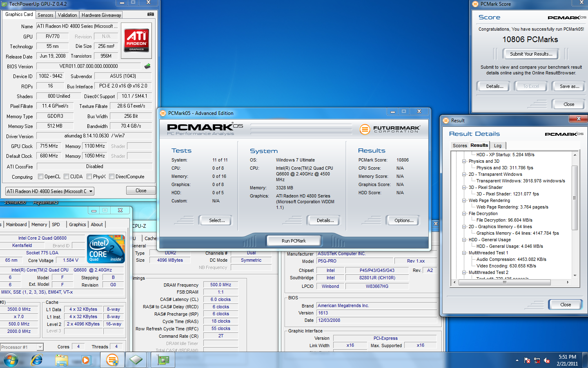Click the volume speaker icon in the tray
The width and height of the screenshot is (588, 368).
(547, 360)
